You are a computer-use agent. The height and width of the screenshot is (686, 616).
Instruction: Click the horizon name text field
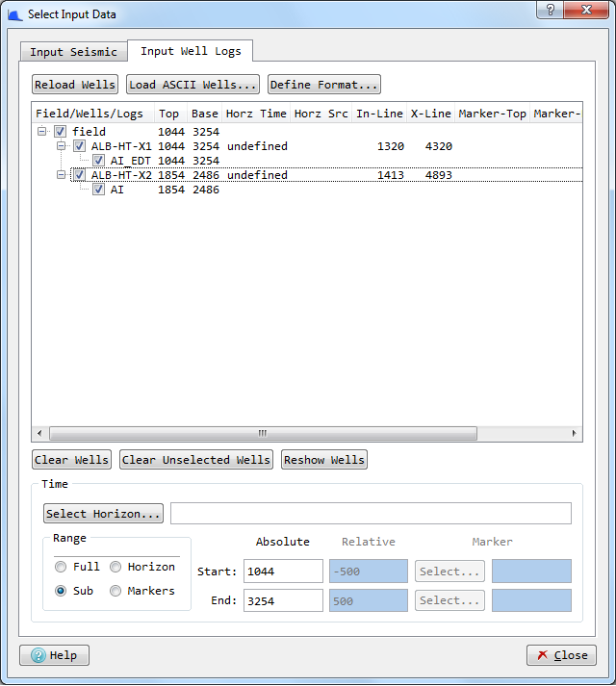(x=371, y=513)
